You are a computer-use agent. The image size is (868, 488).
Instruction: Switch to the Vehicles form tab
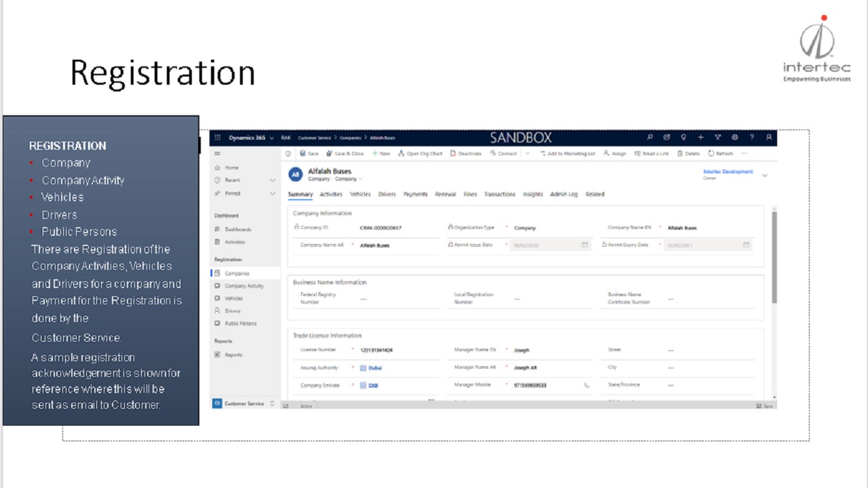[360, 195]
